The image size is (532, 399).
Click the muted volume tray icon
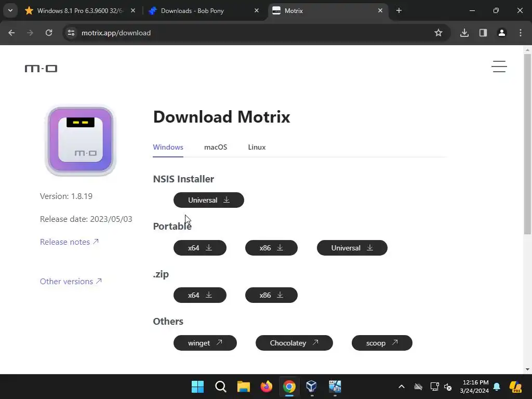pos(448,387)
